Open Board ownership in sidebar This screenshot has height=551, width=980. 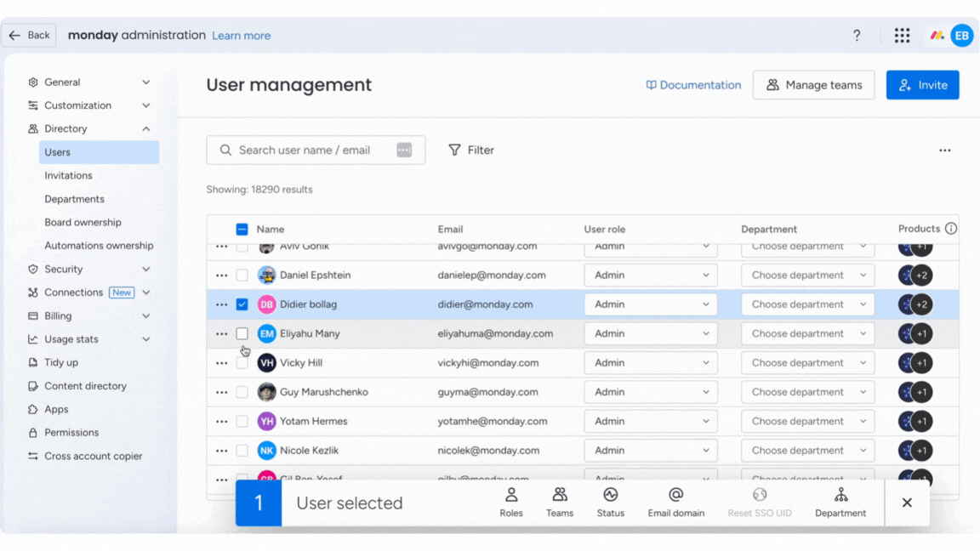[83, 223]
